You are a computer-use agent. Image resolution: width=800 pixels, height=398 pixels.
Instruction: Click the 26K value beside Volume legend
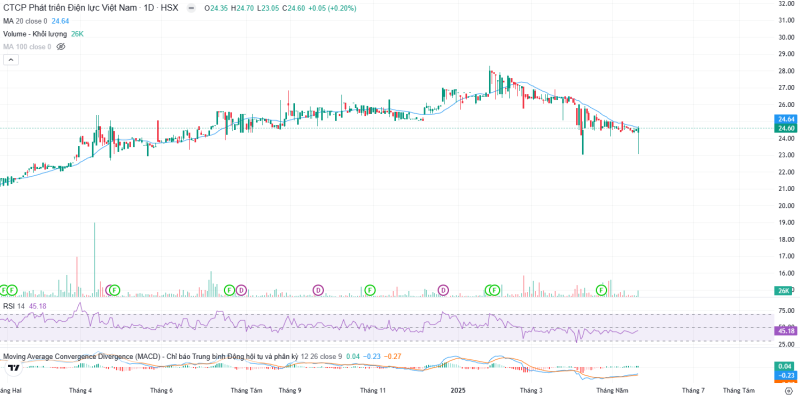(x=78, y=34)
